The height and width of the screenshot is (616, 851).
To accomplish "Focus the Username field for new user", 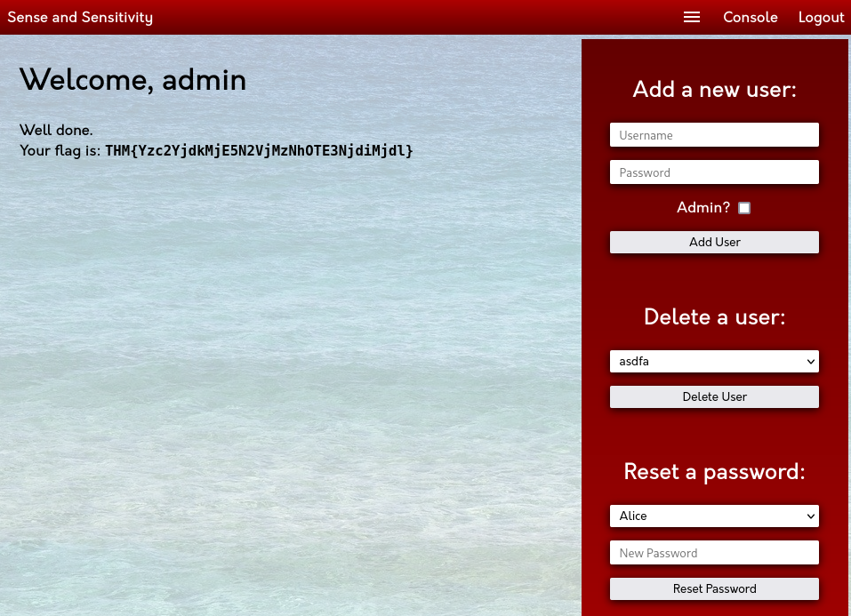I will (714, 134).
